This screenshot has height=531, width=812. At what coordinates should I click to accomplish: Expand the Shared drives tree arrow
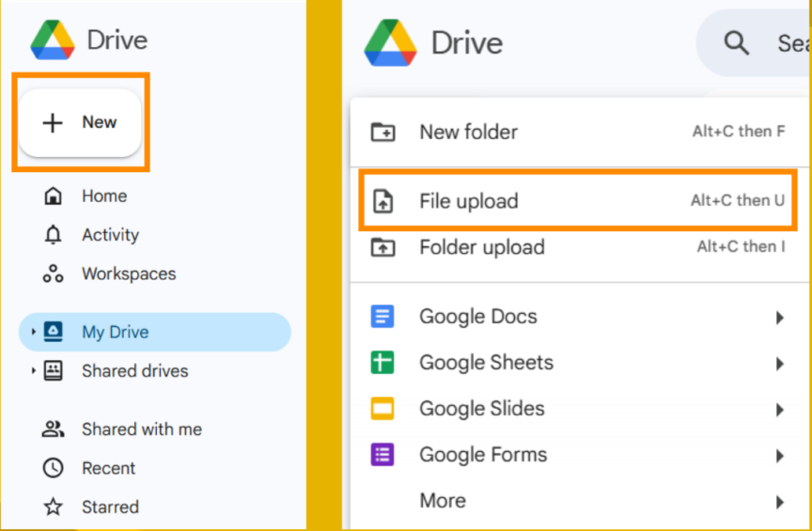pyautogui.click(x=34, y=370)
